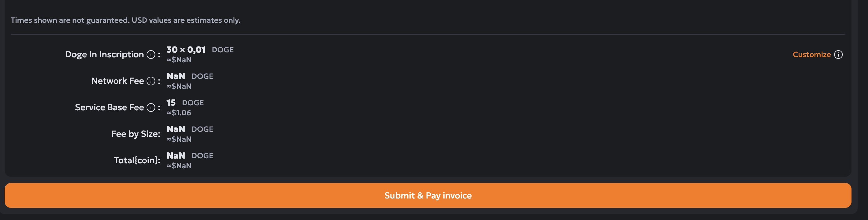
Task: Click the Fee by Size label
Action: pyautogui.click(x=136, y=134)
